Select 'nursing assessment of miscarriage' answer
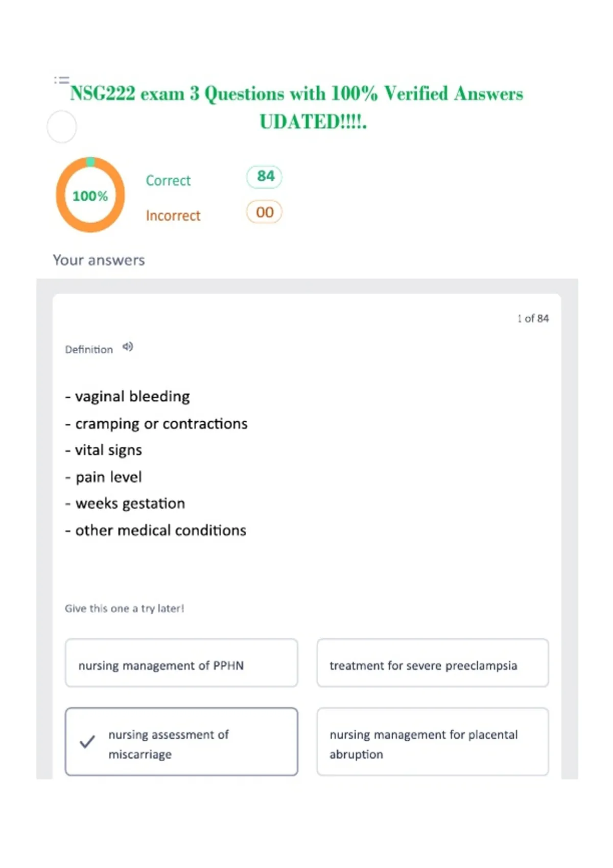Screen dimensions: 613x868 (x=181, y=741)
